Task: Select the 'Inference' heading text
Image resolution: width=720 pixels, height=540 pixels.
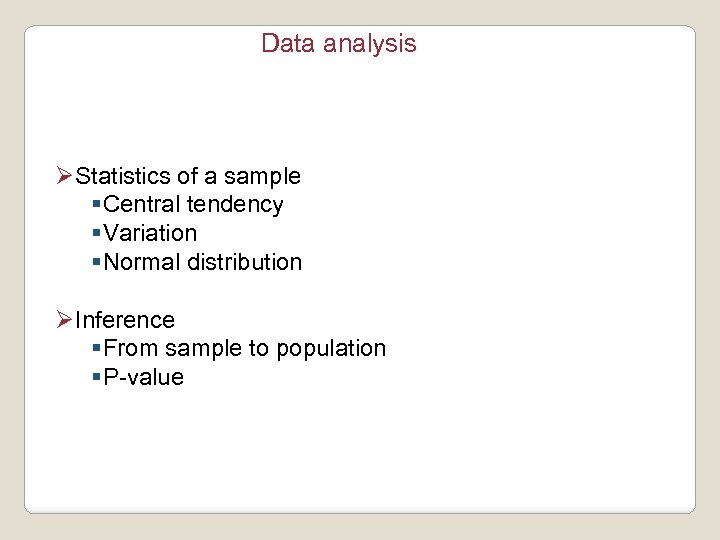Action: tap(125, 320)
